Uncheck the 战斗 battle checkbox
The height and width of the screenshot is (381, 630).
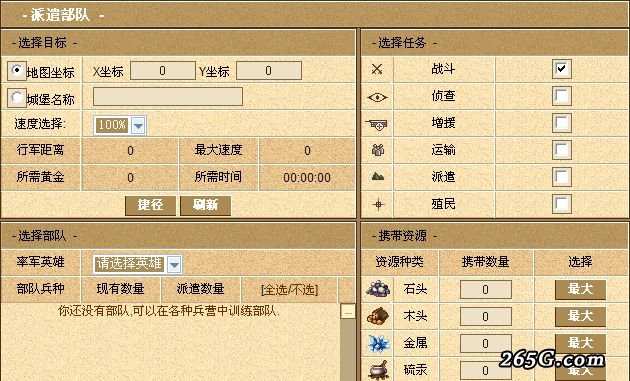(x=561, y=69)
